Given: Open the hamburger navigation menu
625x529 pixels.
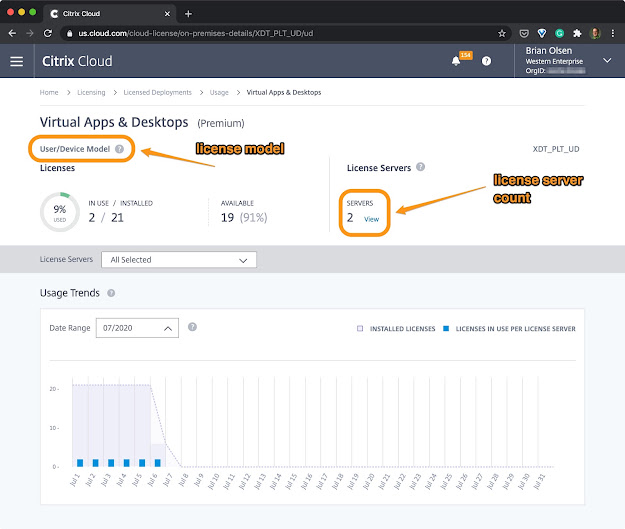Looking at the screenshot, I should click(x=16, y=61).
